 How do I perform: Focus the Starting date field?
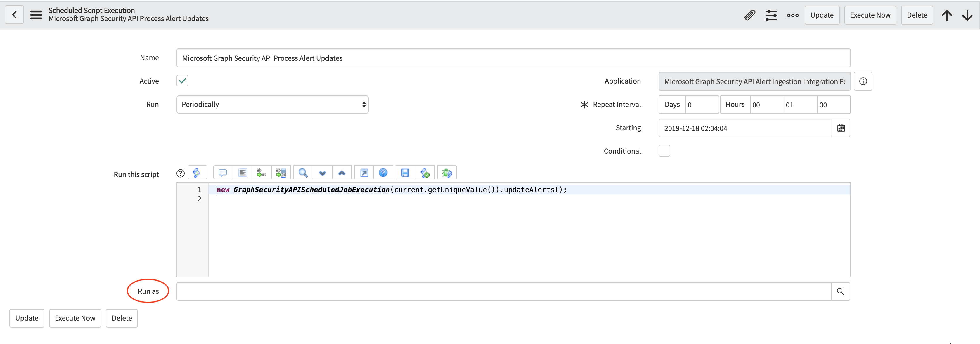pyautogui.click(x=745, y=128)
